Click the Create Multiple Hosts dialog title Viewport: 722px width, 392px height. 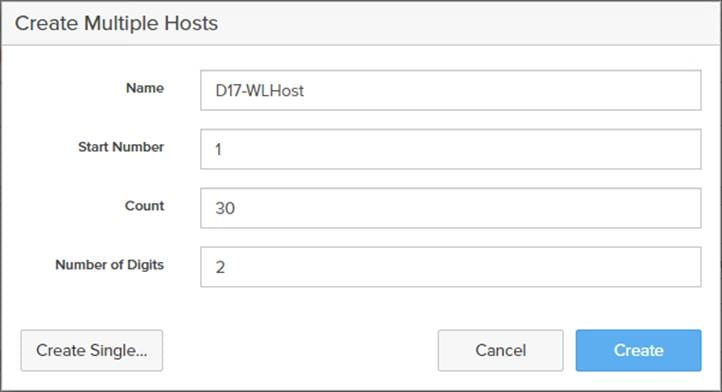116,23
